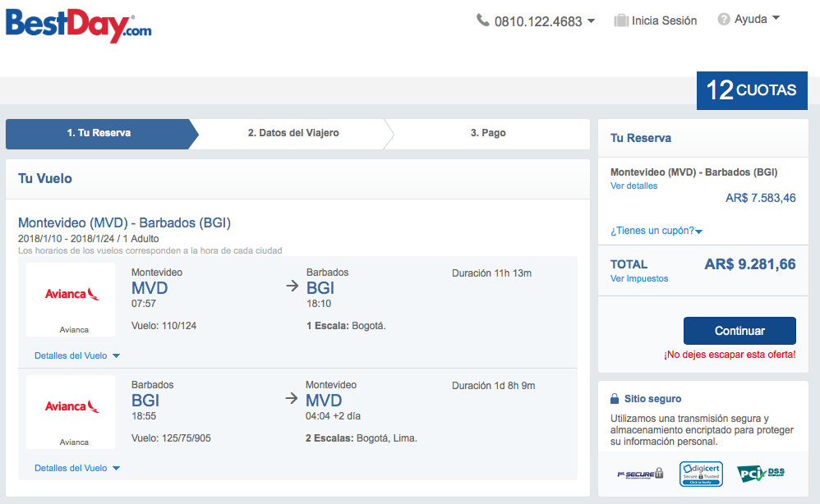
Task: Click the Duración 11h 13m text
Action: [x=491, y=273]
